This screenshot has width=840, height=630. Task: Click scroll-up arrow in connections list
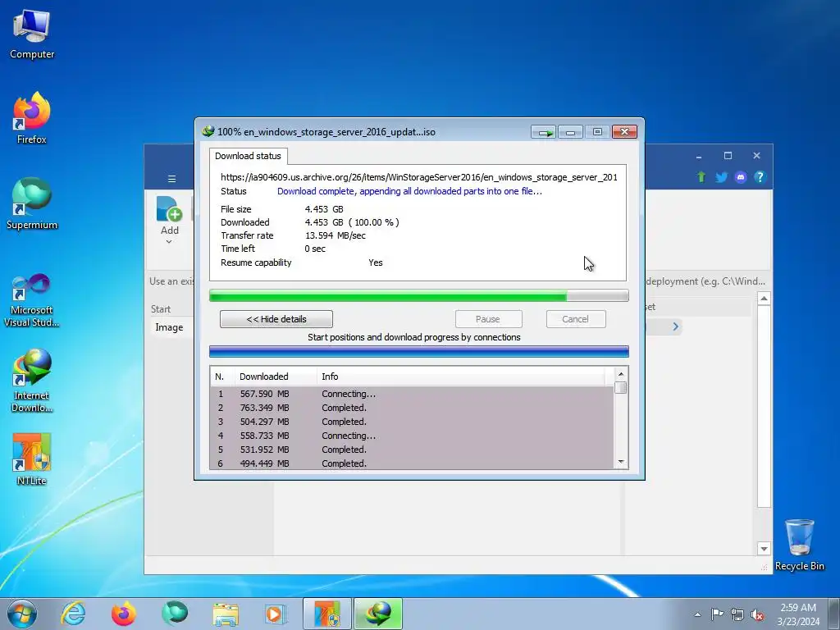point(621,374)
